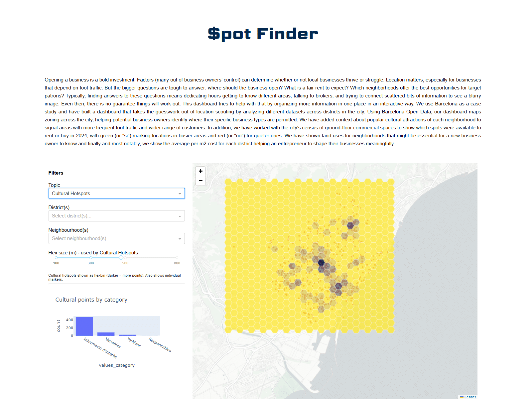Open the Topic dropdown showing Cultural Hotspots
Image resolution: width=532 pixels, height=399 pixels.
pos(116,194)
